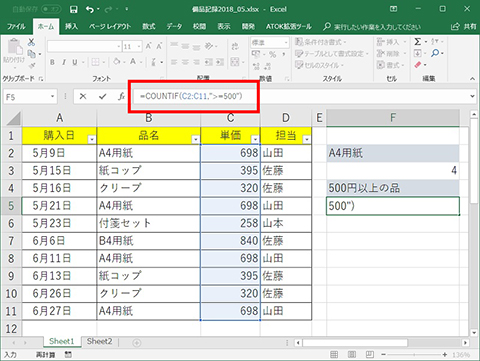Toggle Bold formatting
Image resolution: width=480 pixels, height=361 pixels.
(x=52, y=62)
